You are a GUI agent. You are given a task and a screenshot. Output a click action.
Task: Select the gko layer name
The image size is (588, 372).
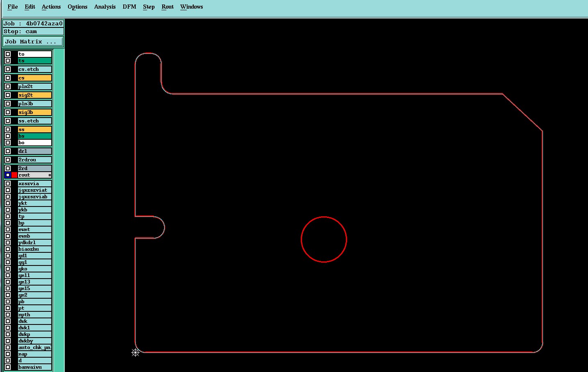coord(35,269)
